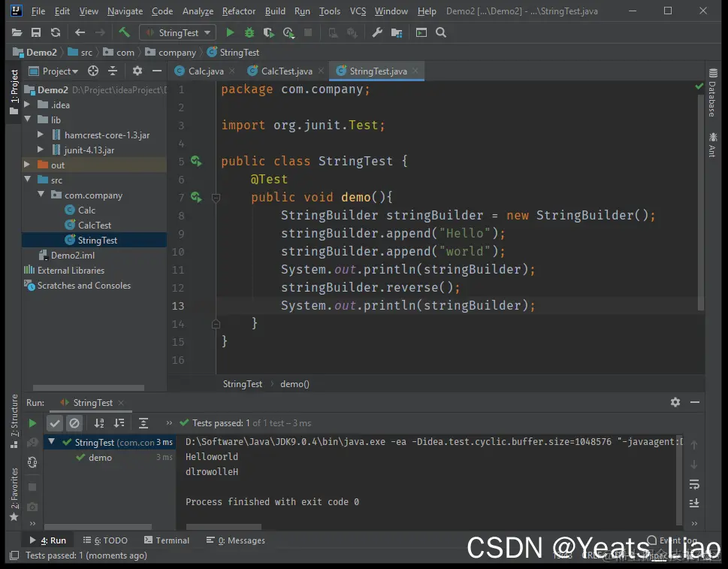
Task: Run with coverage shield icon
Action: (x=268, y=32)
